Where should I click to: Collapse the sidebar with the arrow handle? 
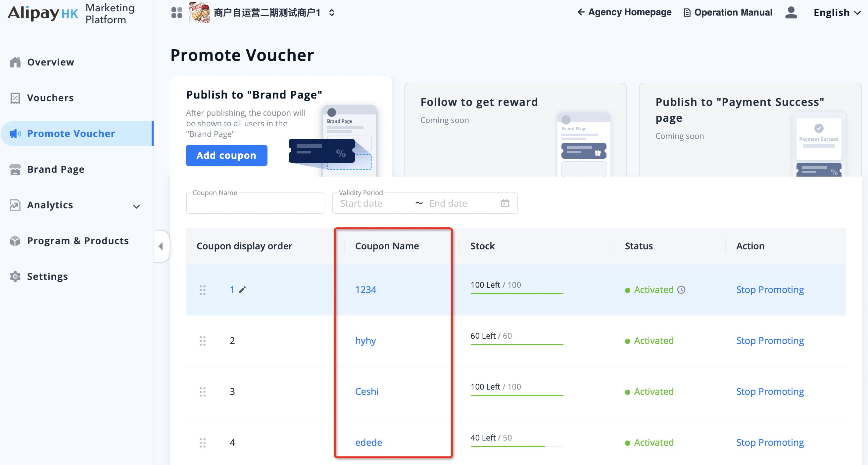pos(161,246)
